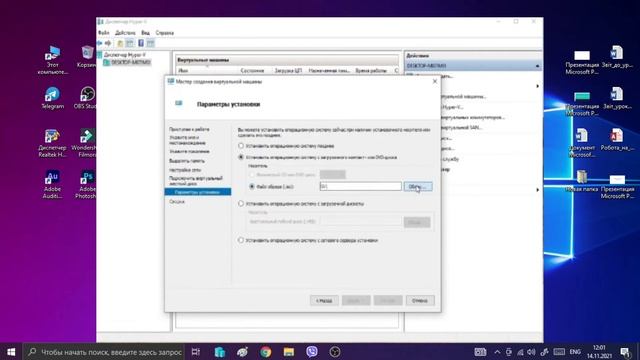Image resolution: width=640 pixels, height=360 pixels.
Task: Click the taskbar search box
Action: tap(104, 351)
